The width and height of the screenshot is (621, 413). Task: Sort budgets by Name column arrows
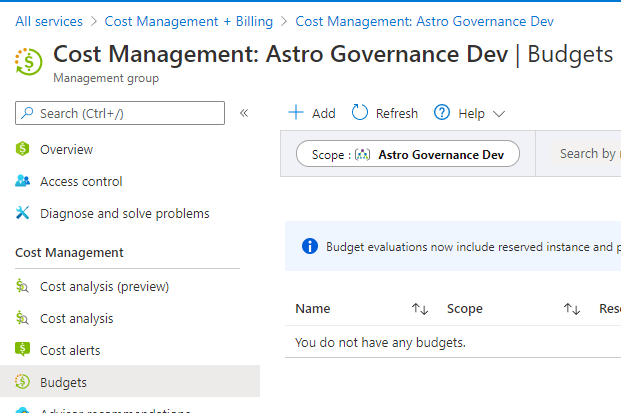[420, 309]
